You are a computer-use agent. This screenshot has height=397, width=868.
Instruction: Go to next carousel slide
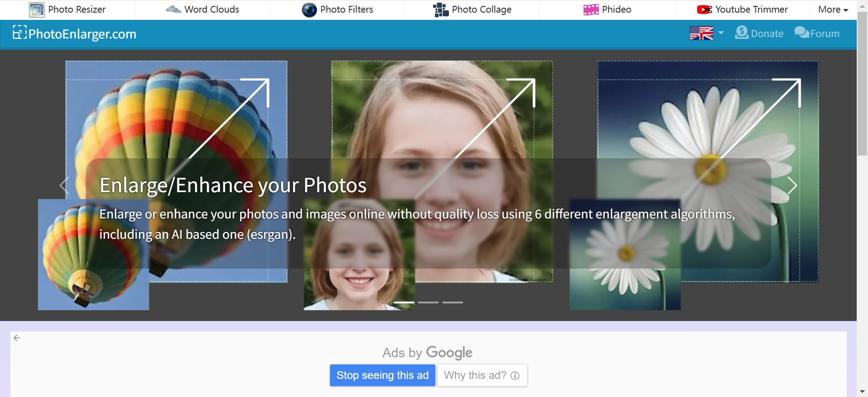[792, 185]
